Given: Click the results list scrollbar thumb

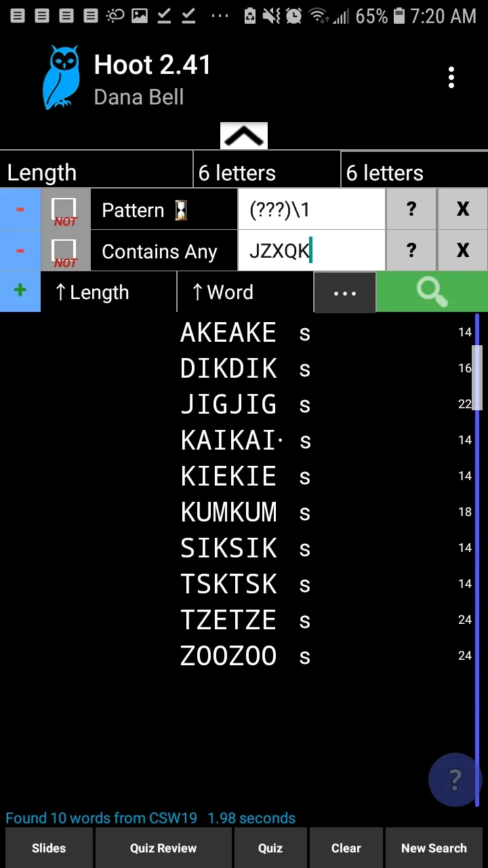Looking at the screenshot, I should coord(477,377).
